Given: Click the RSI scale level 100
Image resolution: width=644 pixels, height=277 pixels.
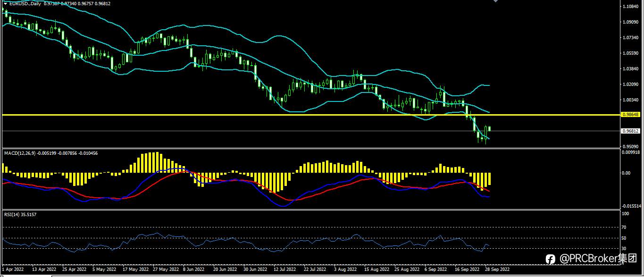Looking at the screenshot, I should [626, 214].
